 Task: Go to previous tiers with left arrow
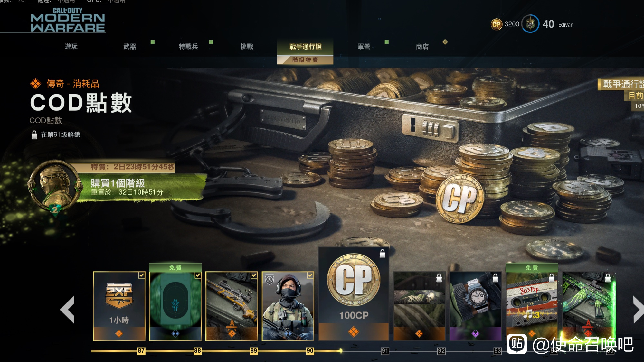pyautogui.click(x=67, y=309)
